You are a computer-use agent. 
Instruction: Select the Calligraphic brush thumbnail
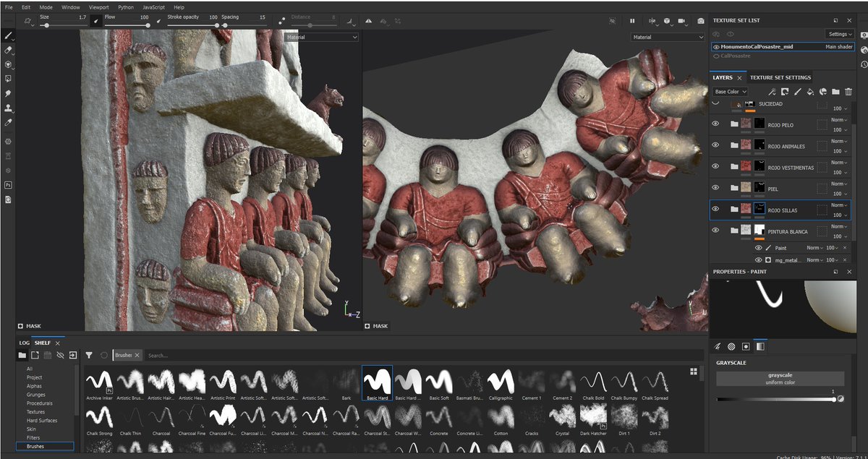click(501, 383)
